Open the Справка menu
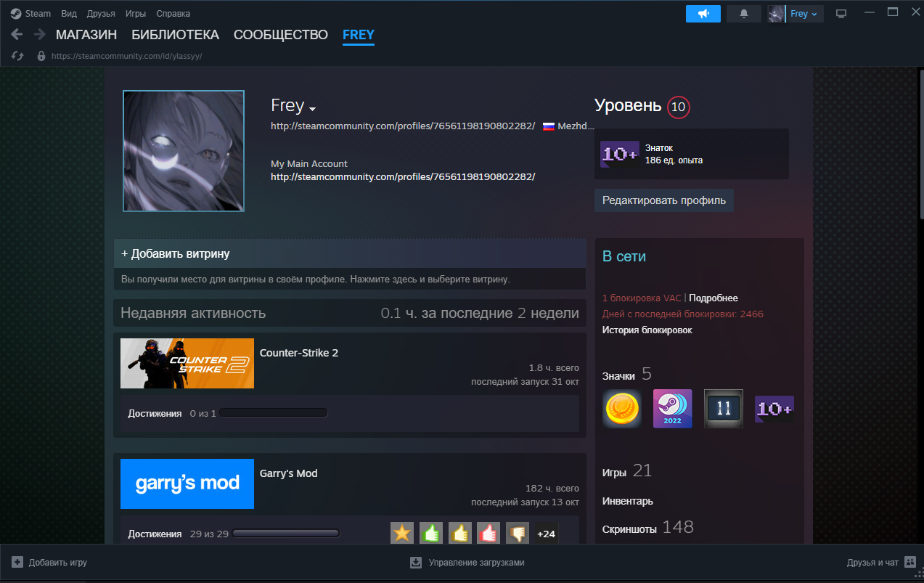This screenshot has height=583, width=924. (173, 13)
